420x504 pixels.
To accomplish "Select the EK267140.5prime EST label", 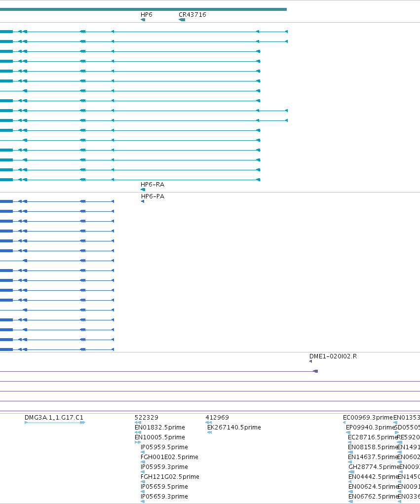I will click(234, 427).
